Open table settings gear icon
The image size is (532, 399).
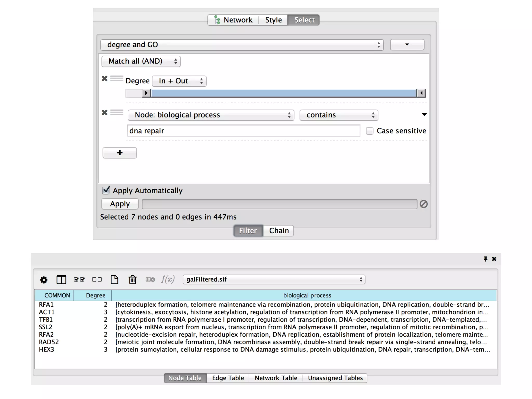44,280
